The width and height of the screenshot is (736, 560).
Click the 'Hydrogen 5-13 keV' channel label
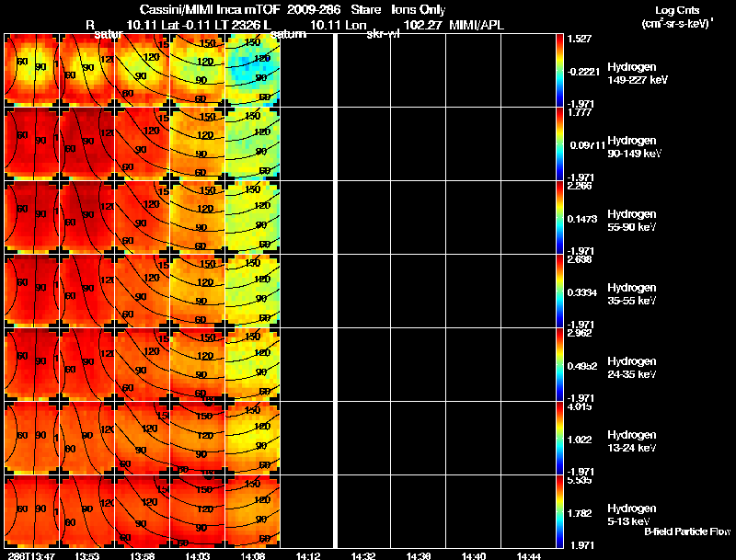(x=632, y=515)
